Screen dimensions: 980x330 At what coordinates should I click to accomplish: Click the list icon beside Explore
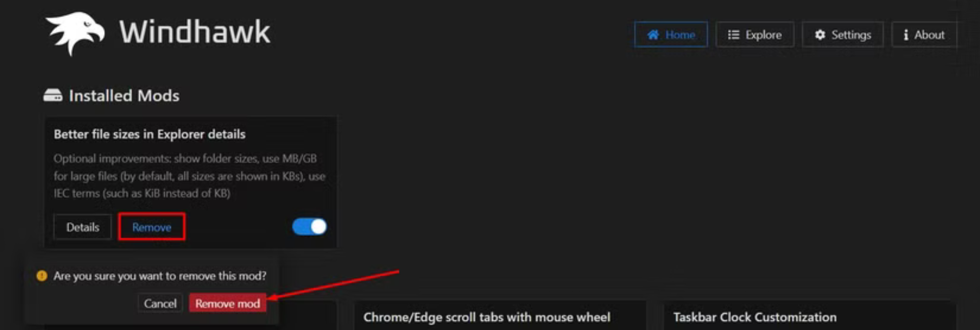(x=733, y=35)
